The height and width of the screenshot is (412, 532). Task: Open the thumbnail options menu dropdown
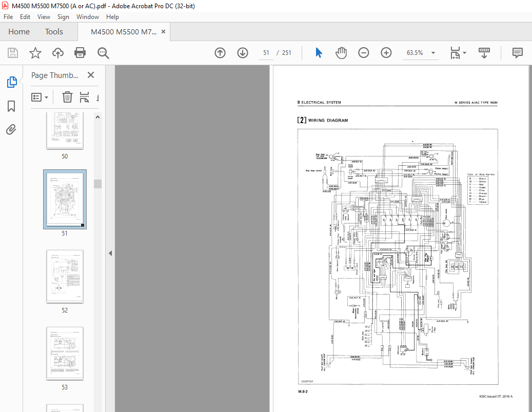coord(40,97)
